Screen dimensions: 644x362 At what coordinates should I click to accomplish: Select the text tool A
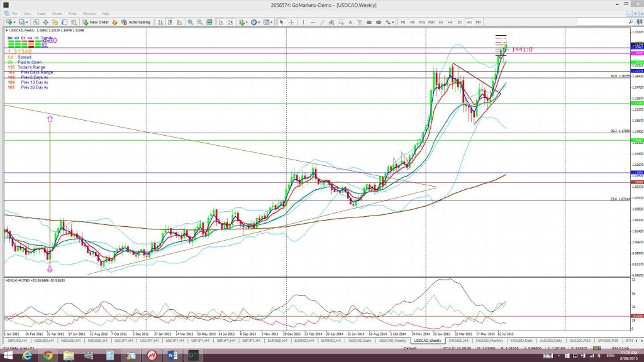[350, 22]
